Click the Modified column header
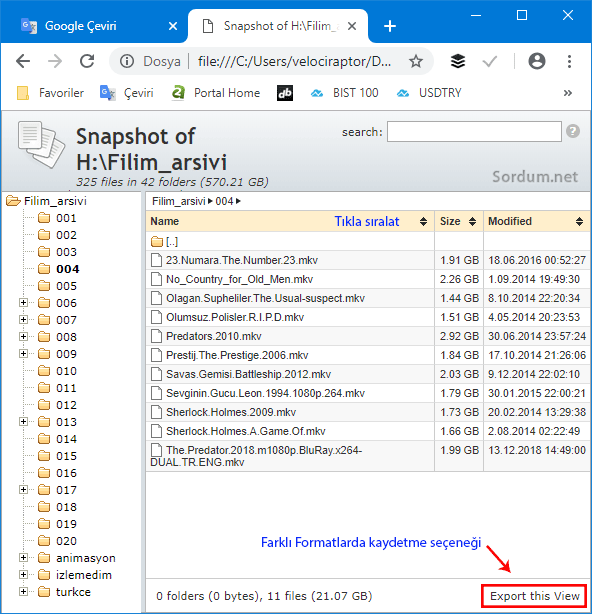The width and height of the screenshot is (592, 614). point(537,221)
